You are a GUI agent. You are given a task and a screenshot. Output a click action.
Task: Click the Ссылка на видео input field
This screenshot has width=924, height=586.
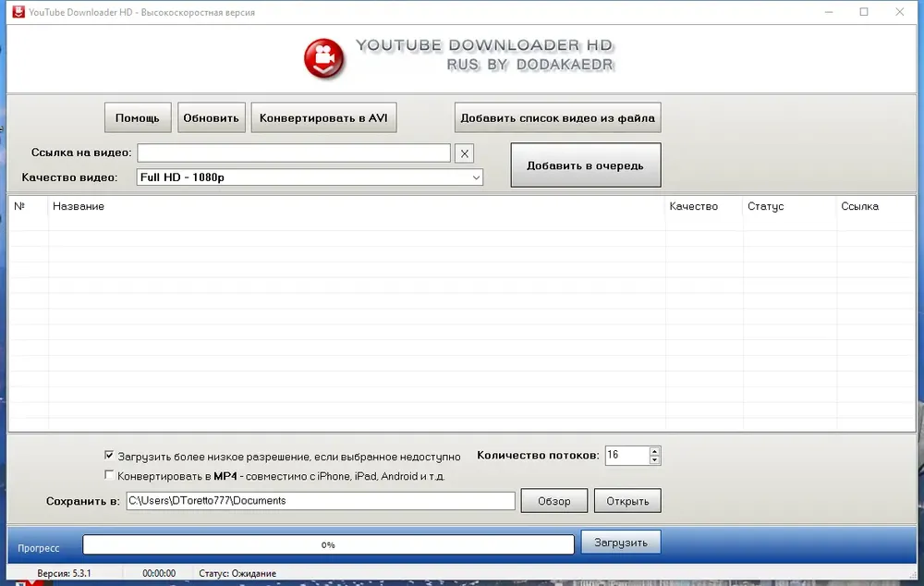294,153
